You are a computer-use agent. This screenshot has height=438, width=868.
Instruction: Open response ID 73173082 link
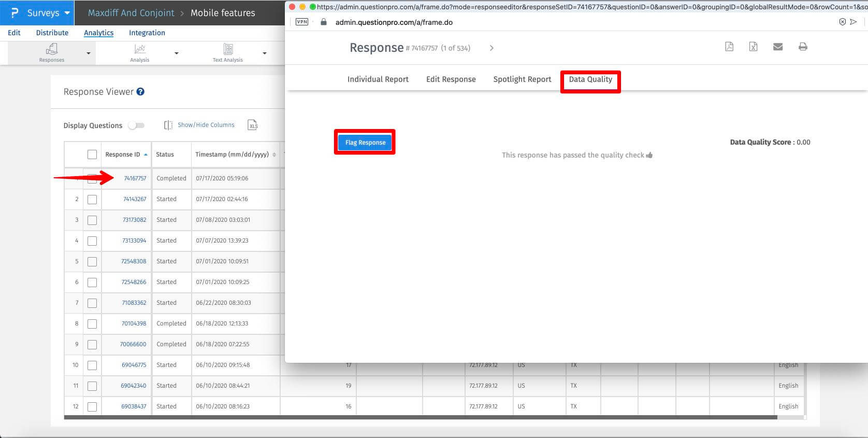(x=135, y=220)
